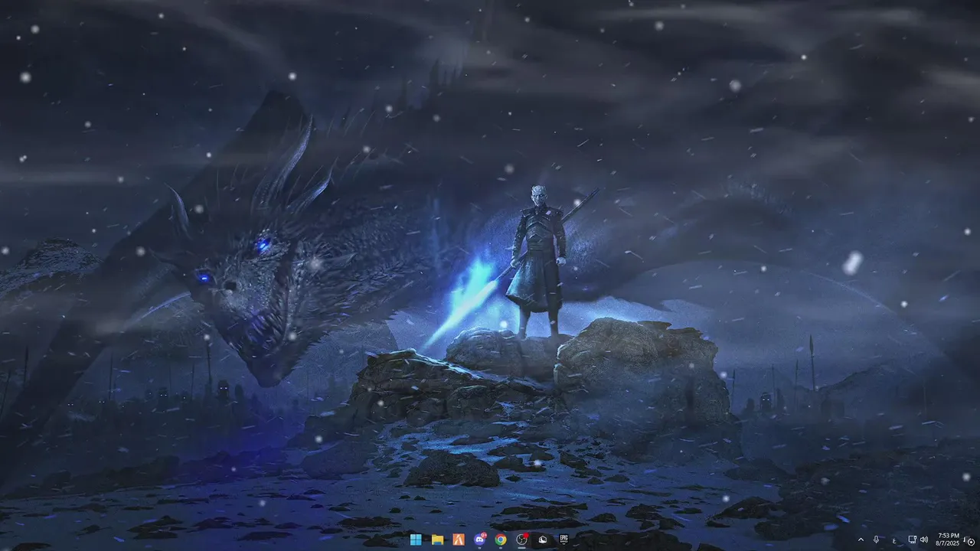Launch the orange FiveM app icon
This screenshot has height=551, width=980.
[x=459, y=540]
